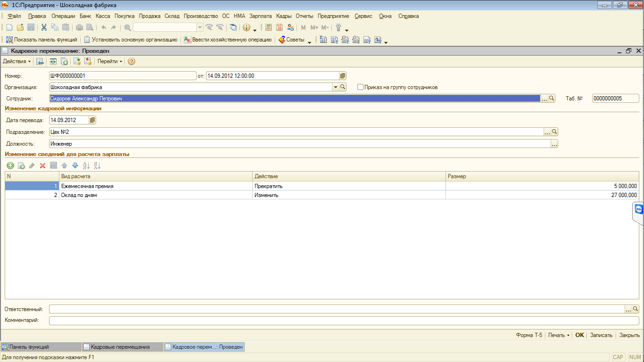Sort descending with the Я-А icon

[x=97, y=165]
